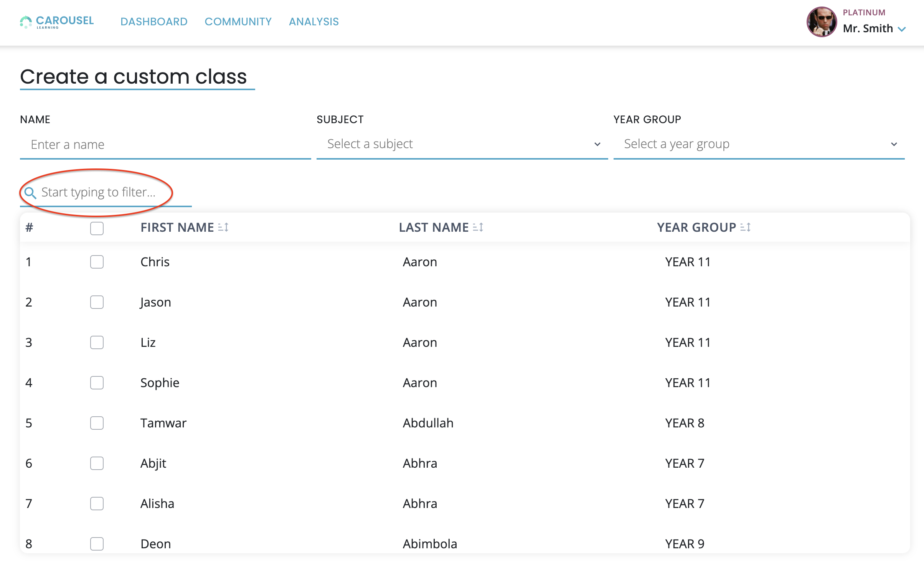Tick the select-all header checkbox

click(97, 228)
